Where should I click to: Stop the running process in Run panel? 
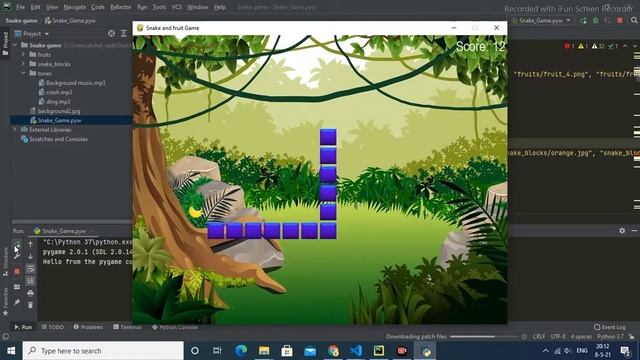pos(17,271)
